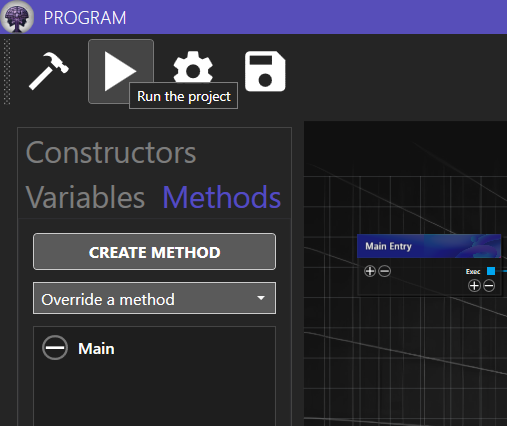The image size is (507, 426).
Task: Click the PROGRAM title text
Action: [x=85, y=18]
